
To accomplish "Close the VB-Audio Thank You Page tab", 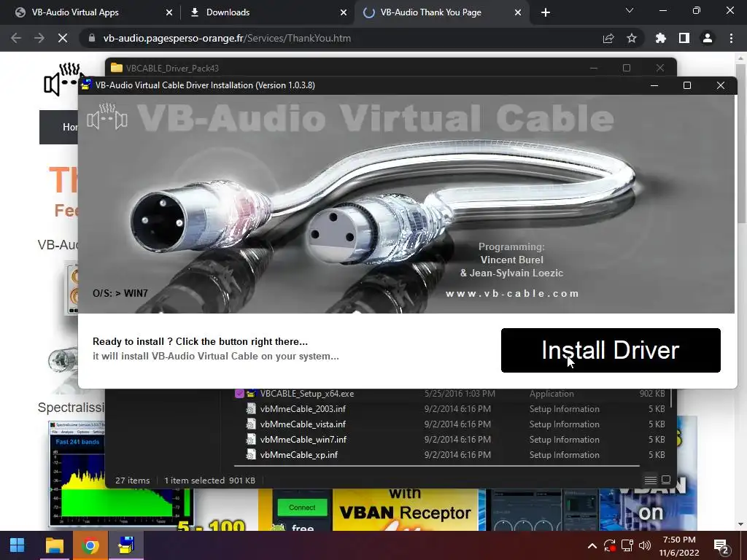I will point(518,12).
